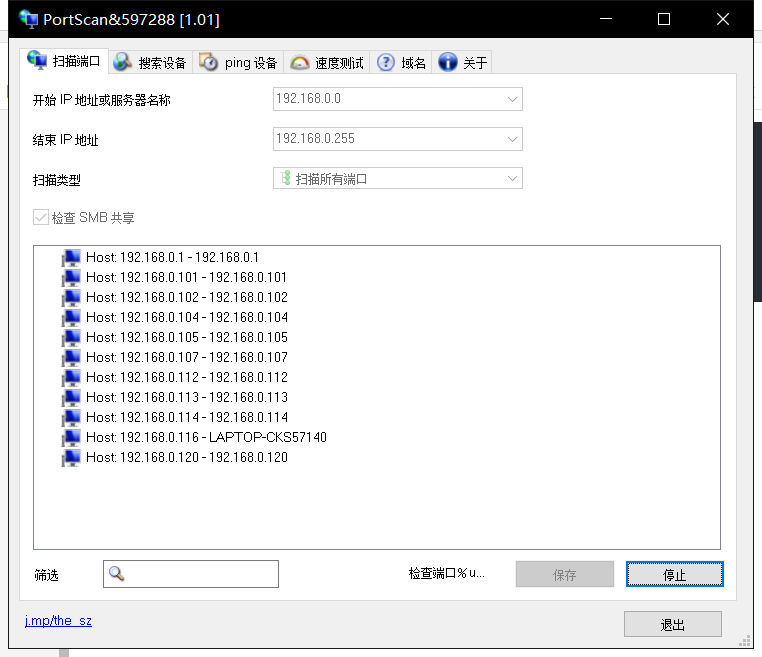Click computer icon of host 192.168.0.102
This screenshot has height=657, width=762.
coord(71,297)
